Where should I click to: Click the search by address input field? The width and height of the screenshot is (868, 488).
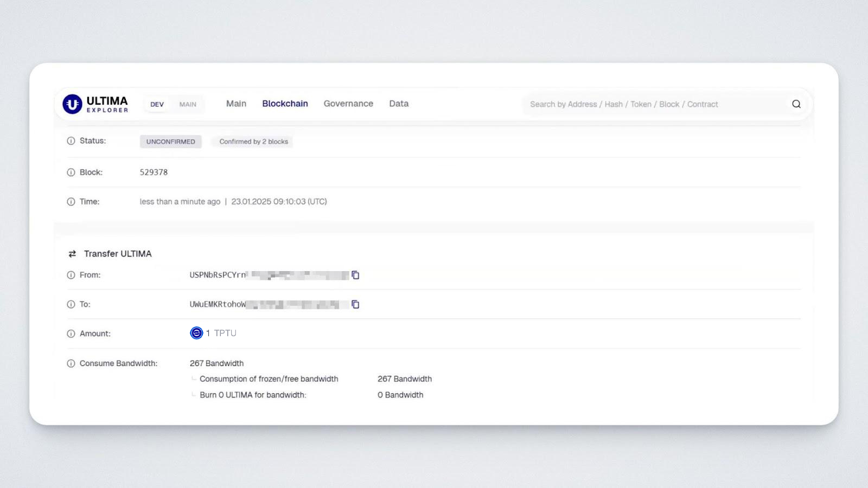[x=651, y=104]
